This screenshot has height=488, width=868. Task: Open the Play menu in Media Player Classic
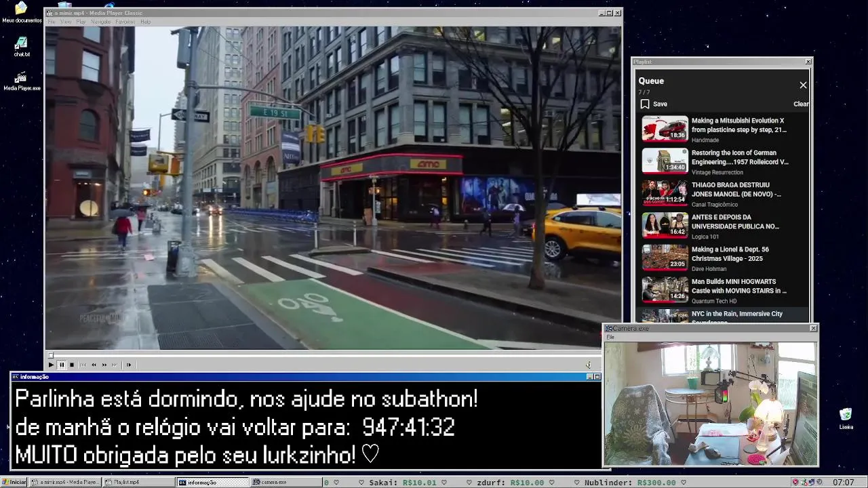(x=81, y=22)
